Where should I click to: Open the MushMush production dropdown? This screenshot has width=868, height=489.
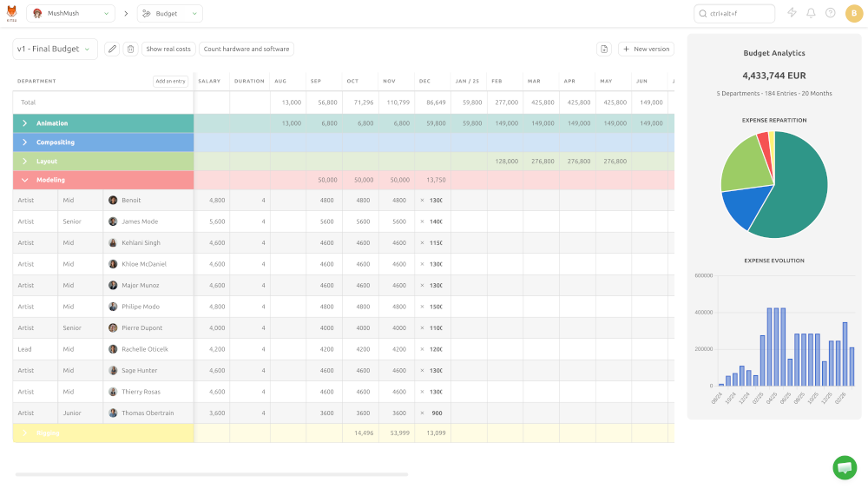pos(71,13)
